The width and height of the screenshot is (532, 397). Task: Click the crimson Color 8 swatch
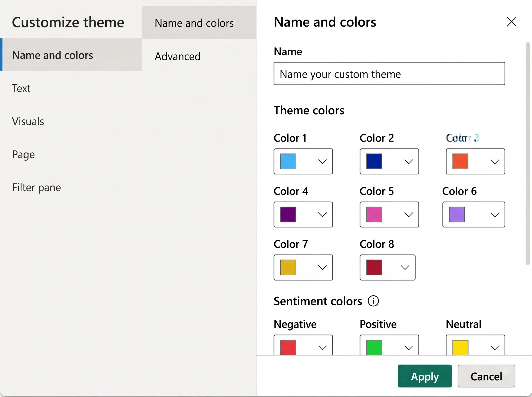coord(374,267)
